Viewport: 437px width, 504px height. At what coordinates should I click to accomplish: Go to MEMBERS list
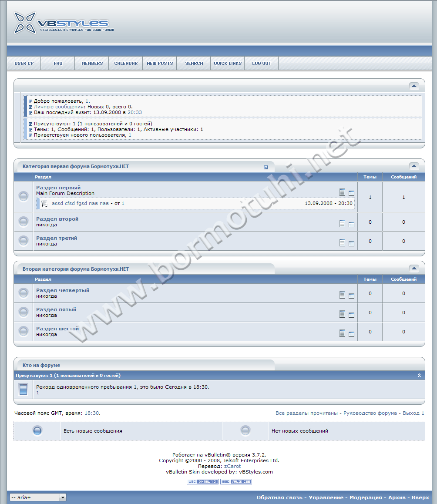click(x=92, y=63)
